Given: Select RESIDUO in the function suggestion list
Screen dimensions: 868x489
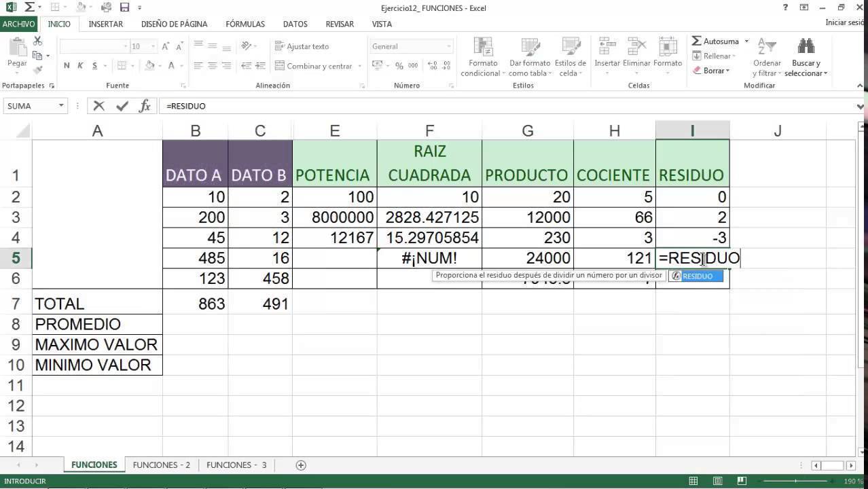Looking at the screenshot, I should (x=695, y=276).
